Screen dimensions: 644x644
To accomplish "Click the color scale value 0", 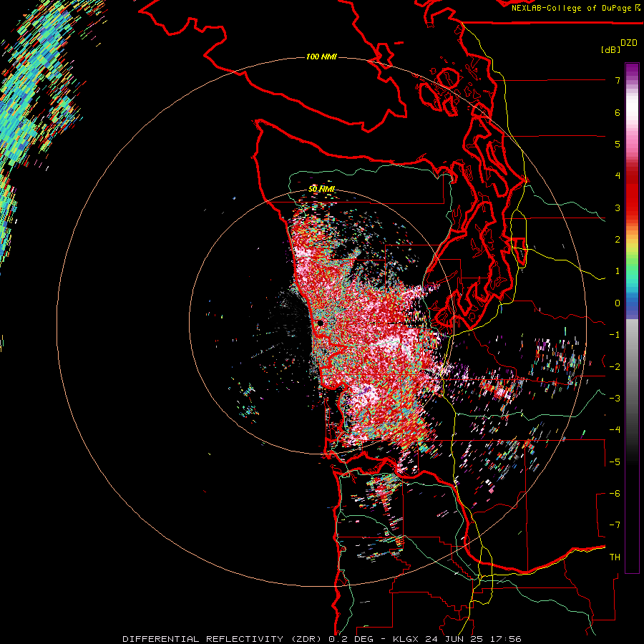I will [618, 303].
